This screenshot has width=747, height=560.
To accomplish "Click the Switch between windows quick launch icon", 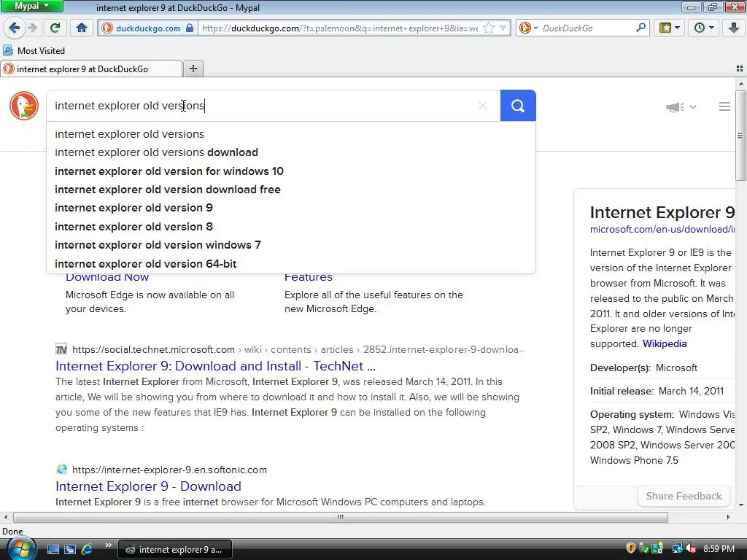I will 70,550.
